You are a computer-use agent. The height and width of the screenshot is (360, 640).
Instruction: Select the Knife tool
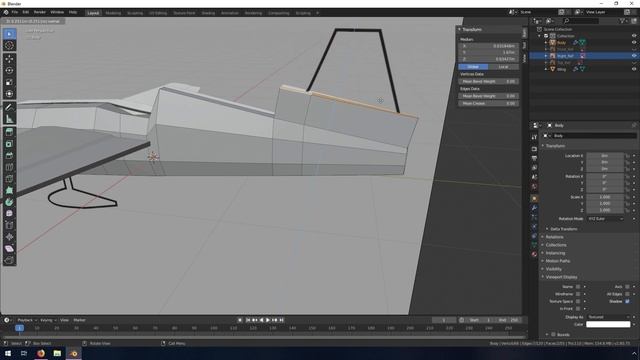click(x=9, y=179)
